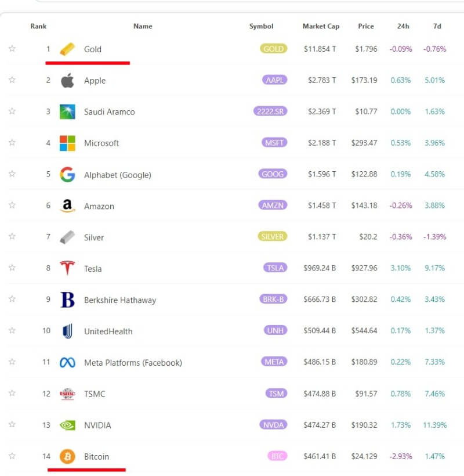Add Alphabet (Google) to favorites
This screenshot has height=476, width=464.
coord(12,174)
